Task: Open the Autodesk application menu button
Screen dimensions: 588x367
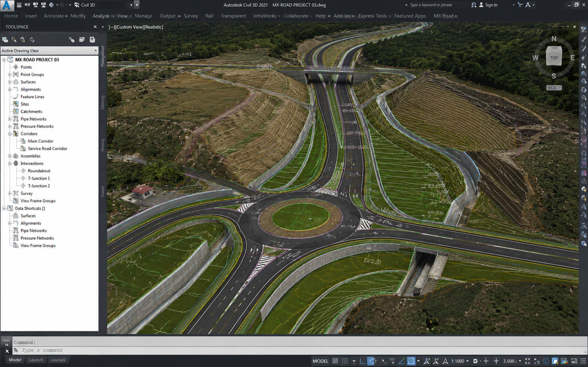Action: (6, 5)
